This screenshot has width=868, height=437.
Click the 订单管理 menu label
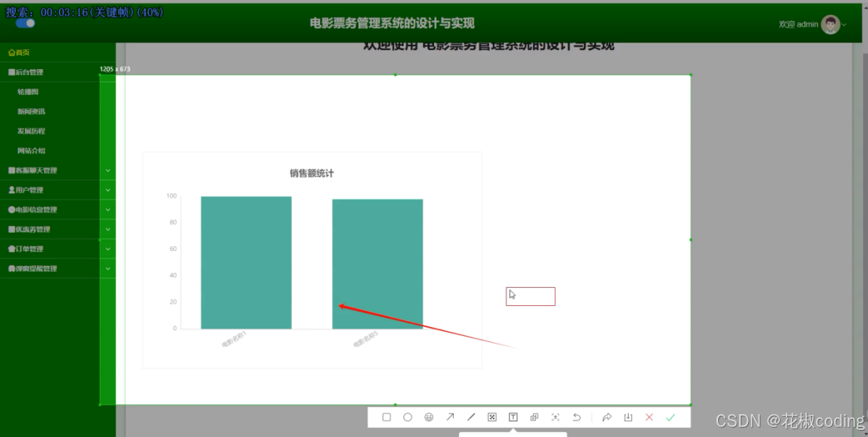pyautogui.click(x=29, y=249)
